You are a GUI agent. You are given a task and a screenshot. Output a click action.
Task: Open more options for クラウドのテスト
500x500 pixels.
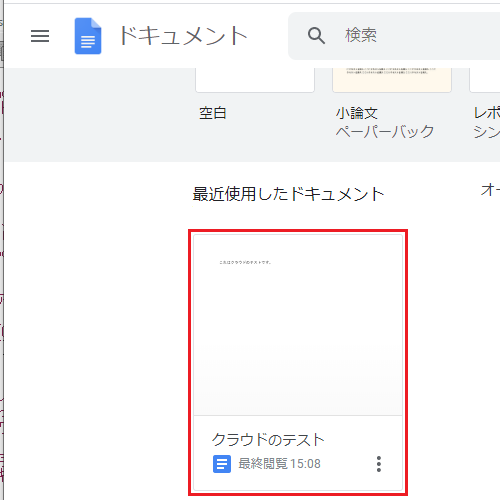pyautogui.click(x=379, y=464)
